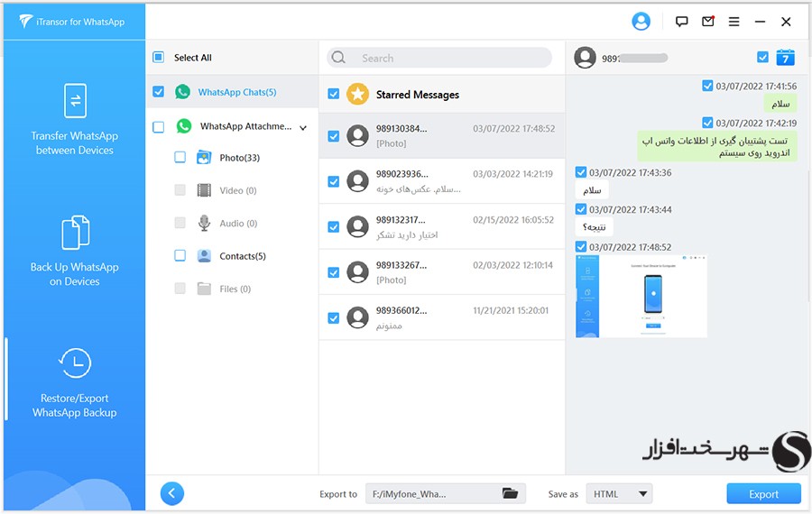Click the Photo category icon
Screen dimensions: 812x514
coord(204,158)
